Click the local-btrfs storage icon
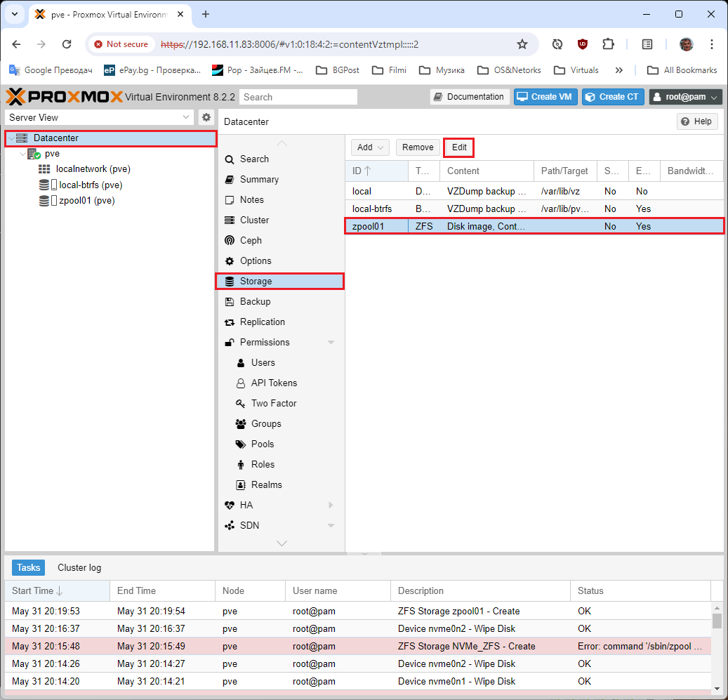Image resolution: width=728 pixels, height=700 pixels. pos(44,185)
